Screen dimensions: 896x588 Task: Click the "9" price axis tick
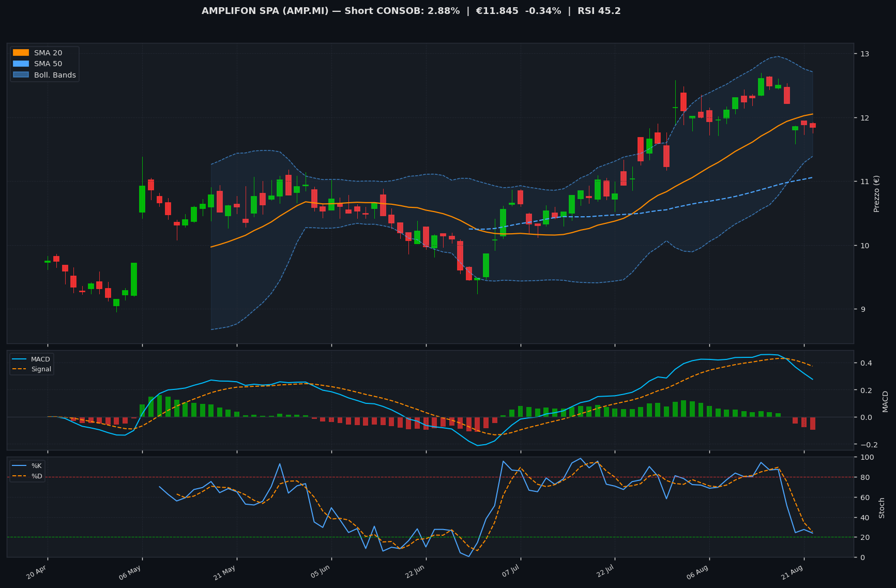862,309
